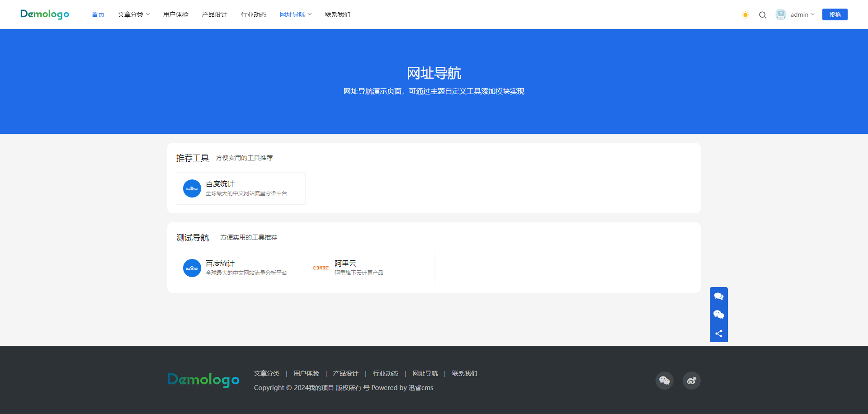Switch to the 首页 menu item

(98, 14)
